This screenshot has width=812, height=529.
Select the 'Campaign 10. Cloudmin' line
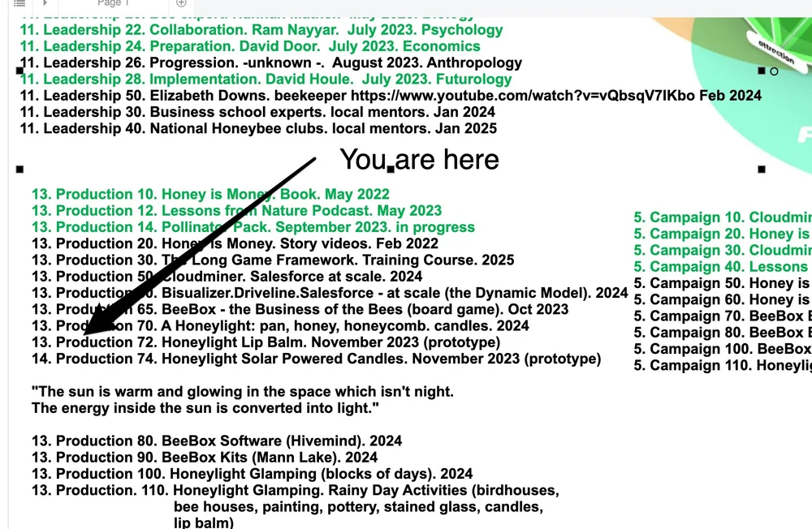[723, 218]
